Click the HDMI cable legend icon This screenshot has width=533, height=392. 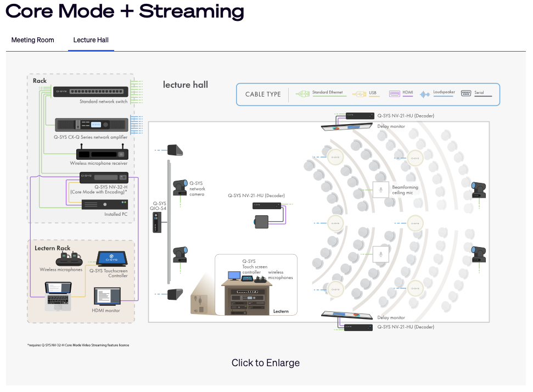tap(394, 93)
